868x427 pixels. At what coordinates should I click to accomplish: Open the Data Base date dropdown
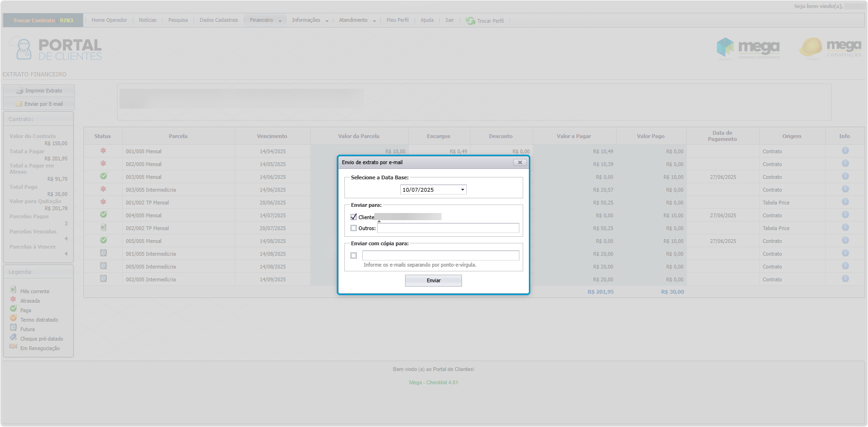[462, 190]
